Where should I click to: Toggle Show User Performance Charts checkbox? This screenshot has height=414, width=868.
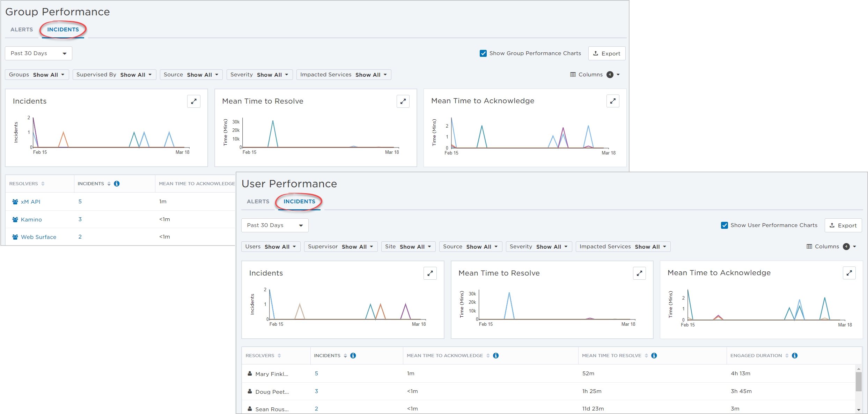[x=724, y=225]
